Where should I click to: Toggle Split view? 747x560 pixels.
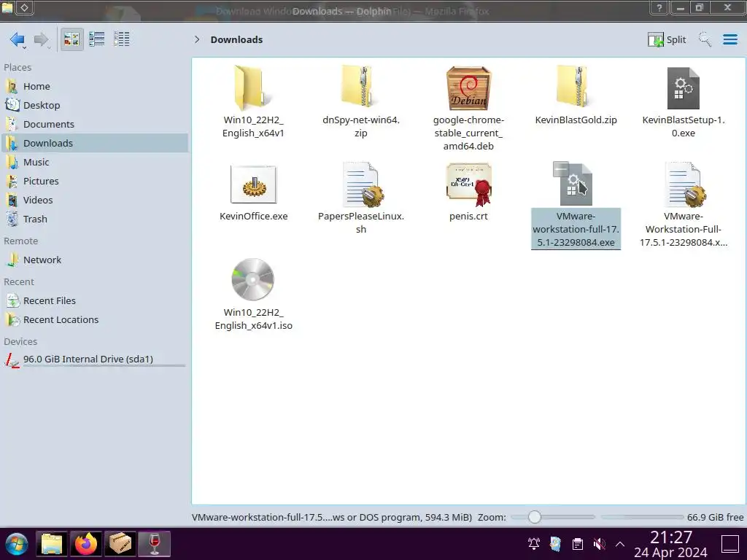click(x=667, y=39)
